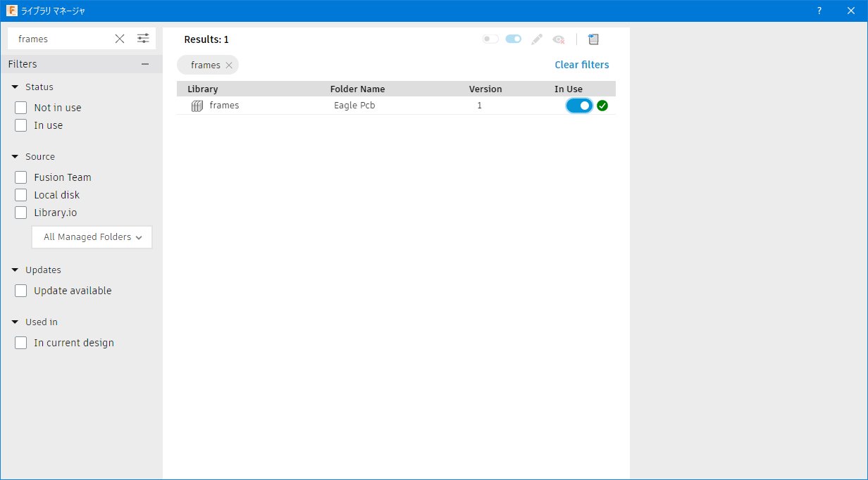This screenshot has width=868, height=480.
Task: Click the Results: 1 label
Action: click(x=206, y=39)
